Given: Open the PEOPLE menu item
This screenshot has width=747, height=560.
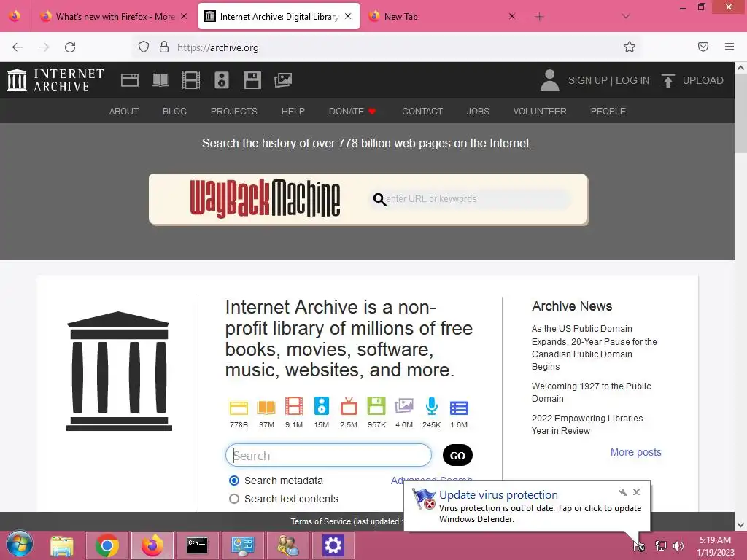Looking at the screenshot, I should [608, 111].
